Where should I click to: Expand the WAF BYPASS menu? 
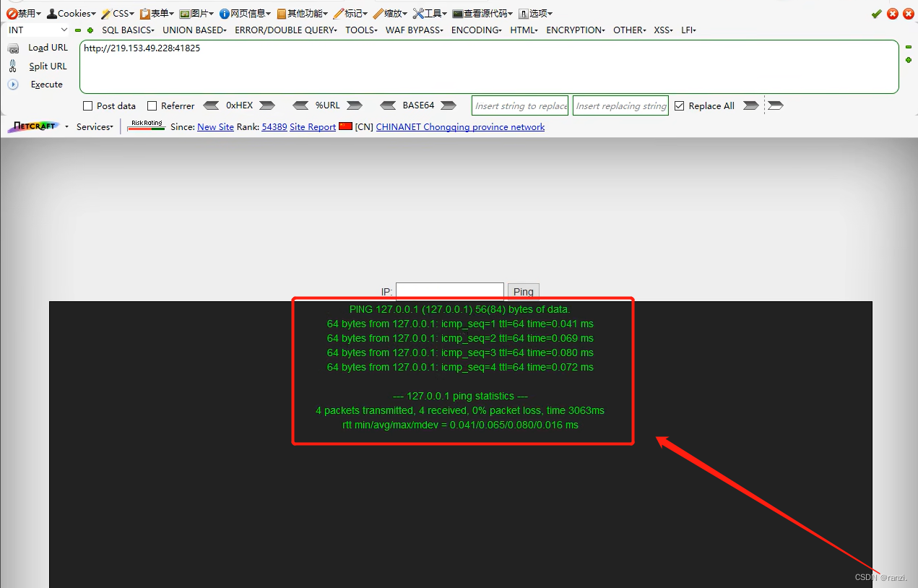(x=415, y=30)
